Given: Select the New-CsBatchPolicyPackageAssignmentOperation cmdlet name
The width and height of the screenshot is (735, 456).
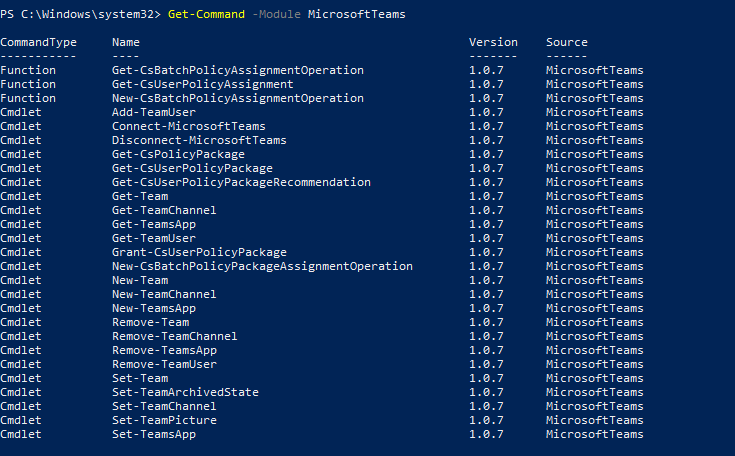Looking at the screenshot, I should pos(262,267).
